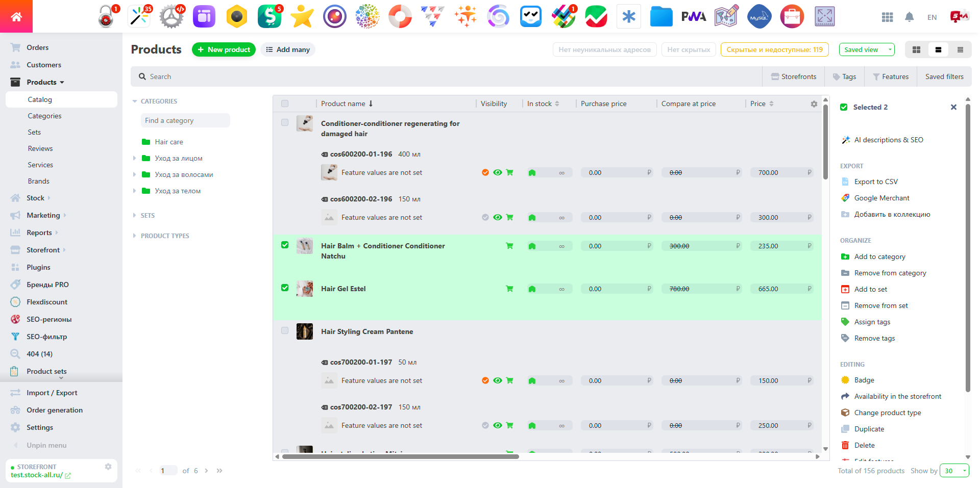Select the Assign tags action
The image size is (980, 488).
872,322
